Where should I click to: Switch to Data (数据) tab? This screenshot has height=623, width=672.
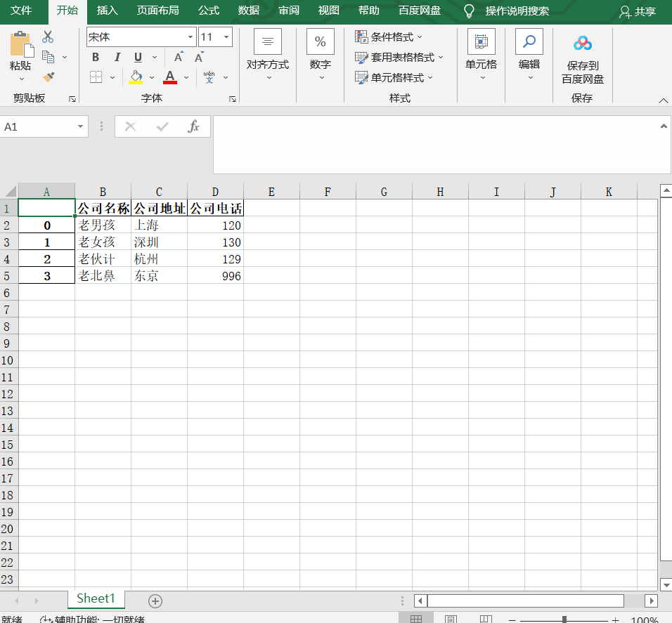click(x=249, y=11)
